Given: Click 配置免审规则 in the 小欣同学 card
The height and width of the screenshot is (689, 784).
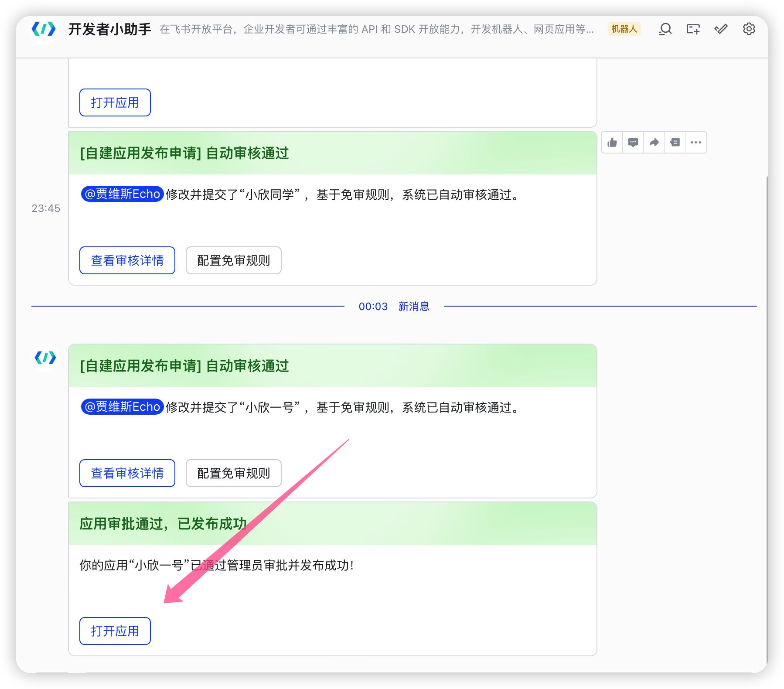Looking at the screenshot, I should pyautogui.click(x=234, y=260).
